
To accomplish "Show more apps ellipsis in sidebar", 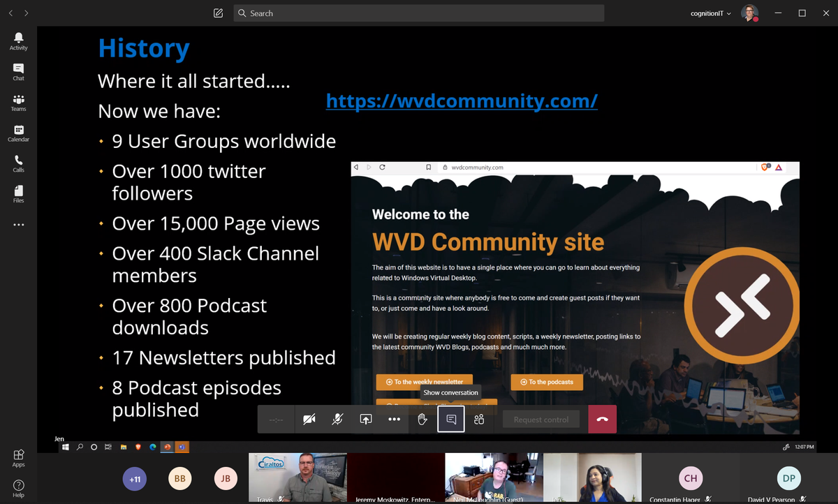I will click(x=18, y=225).
